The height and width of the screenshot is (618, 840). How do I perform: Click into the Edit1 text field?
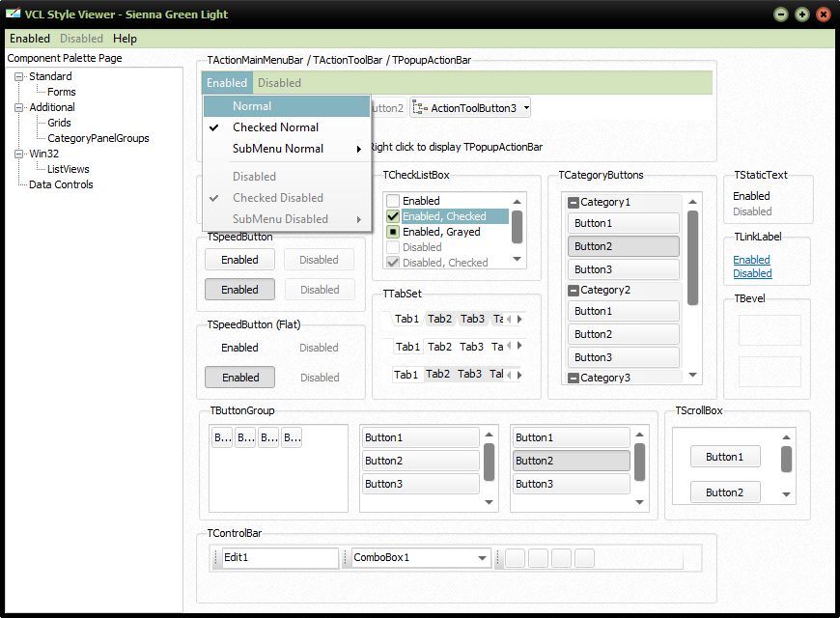coord(281,558)
